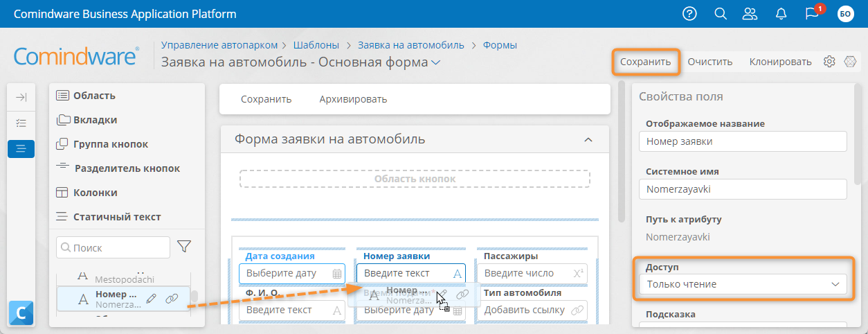Click the Ф. И. О. text field
The image size is (868, 334).
291,310
